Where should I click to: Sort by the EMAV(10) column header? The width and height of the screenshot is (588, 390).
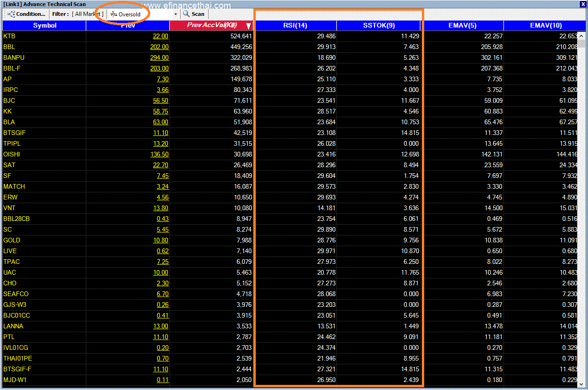coord(545,25)
